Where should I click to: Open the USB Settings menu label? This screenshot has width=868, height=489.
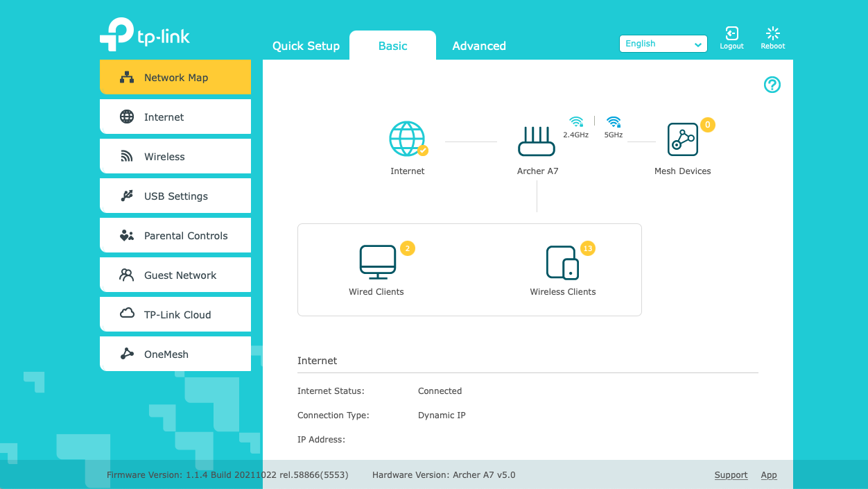[x=176, y=196]
